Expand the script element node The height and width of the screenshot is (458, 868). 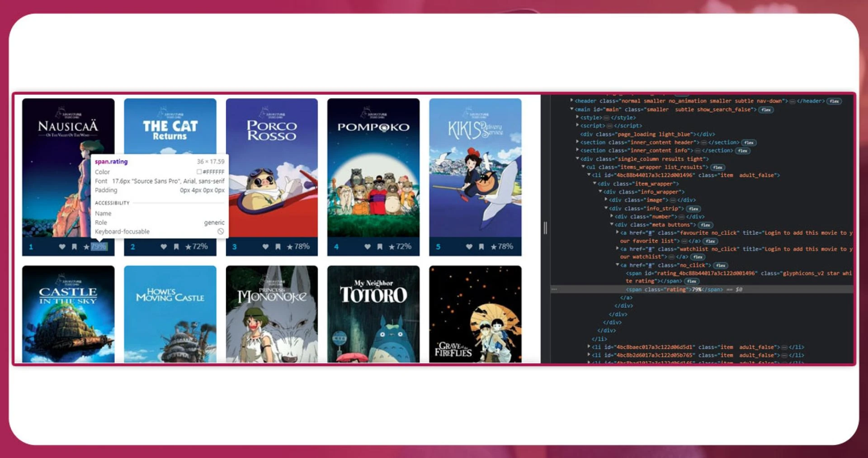tap(577, 125)
